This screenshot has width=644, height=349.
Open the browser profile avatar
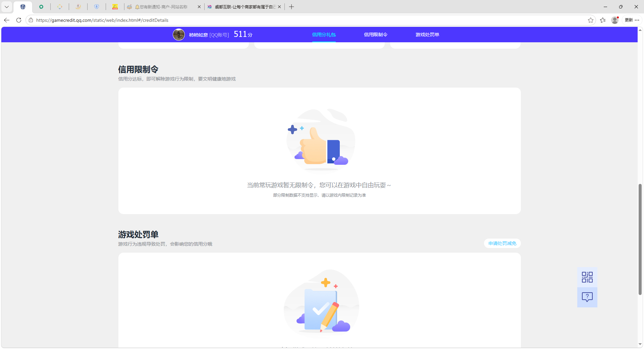pos(615,20)
